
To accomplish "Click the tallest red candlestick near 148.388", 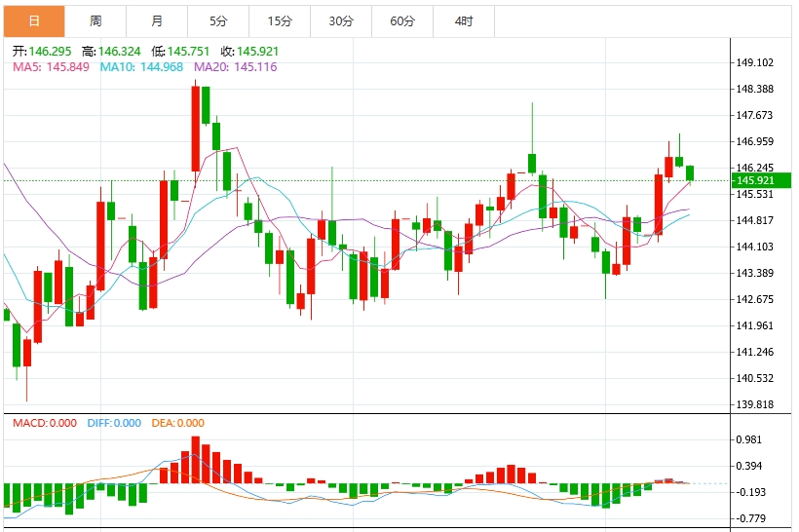I will (x=195, y=129).
